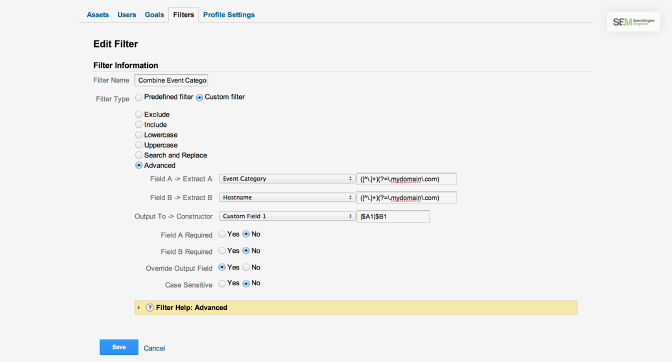This screenshot has width=672, height=362.
Task: Set Field A Required to Yes
Action: click(222, 234)
